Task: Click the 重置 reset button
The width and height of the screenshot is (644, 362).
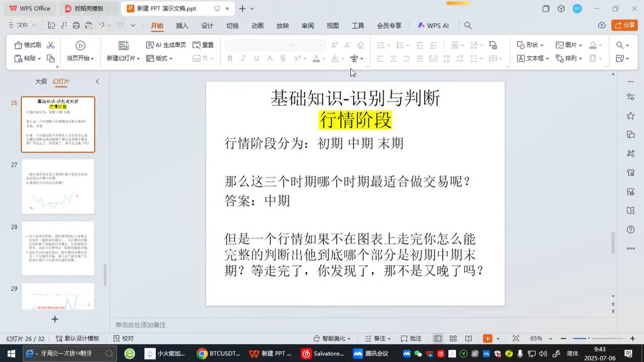Action: click(x=203, y=45)
